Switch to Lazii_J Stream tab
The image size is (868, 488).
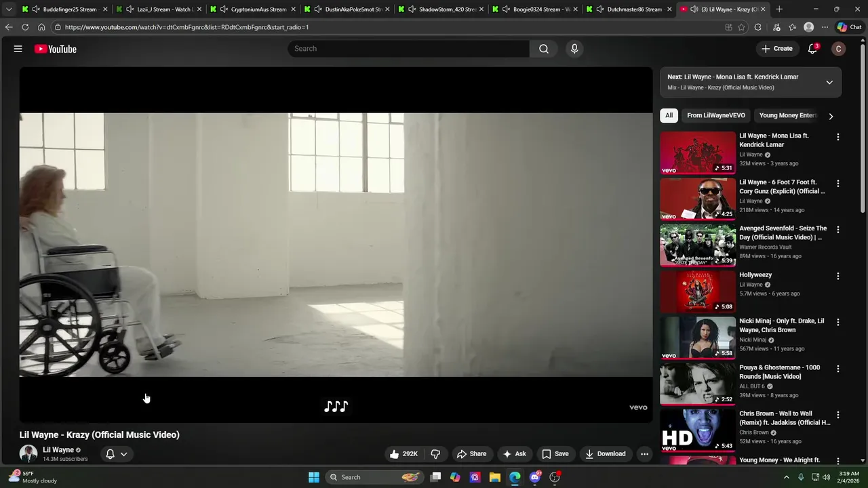(x=159, y=9)
